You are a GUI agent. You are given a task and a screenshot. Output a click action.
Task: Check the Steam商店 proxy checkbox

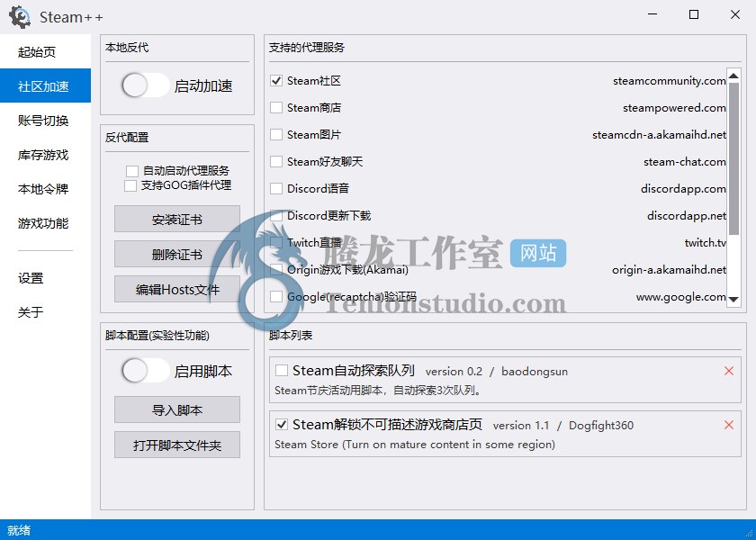coord(276,107)
